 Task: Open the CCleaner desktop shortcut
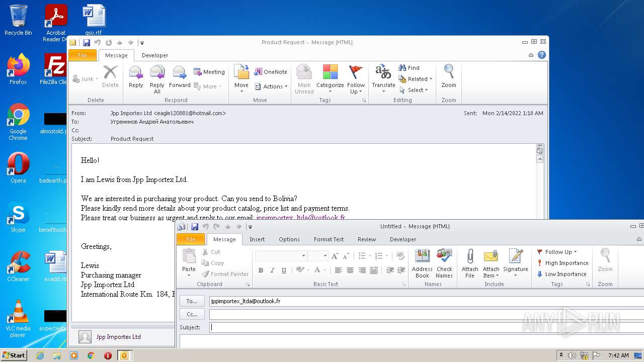click(18, 266)
